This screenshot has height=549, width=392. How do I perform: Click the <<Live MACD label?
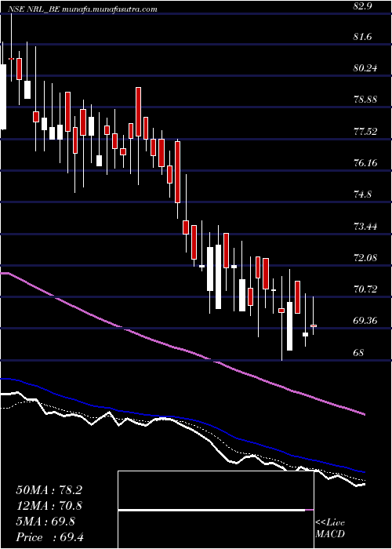point(330,529)
